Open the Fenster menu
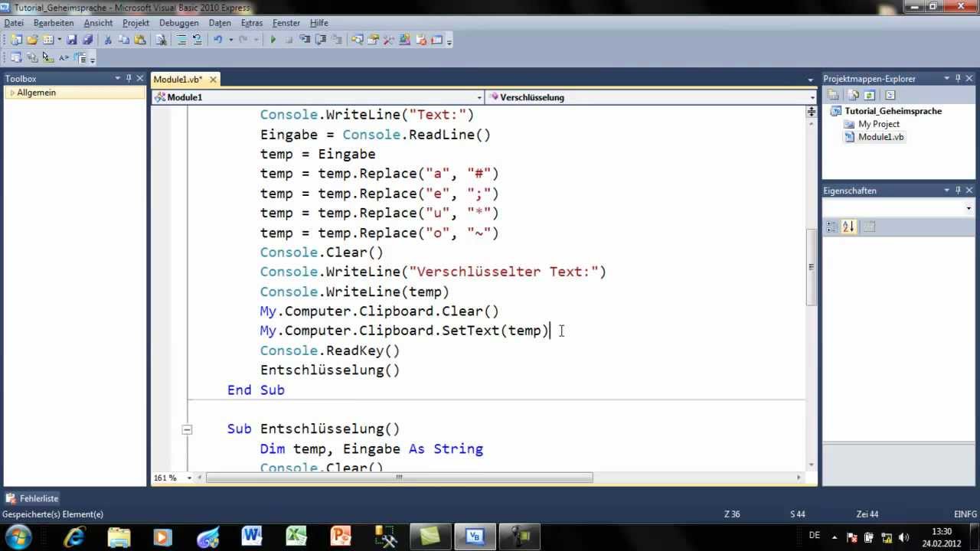 [286, 23]
